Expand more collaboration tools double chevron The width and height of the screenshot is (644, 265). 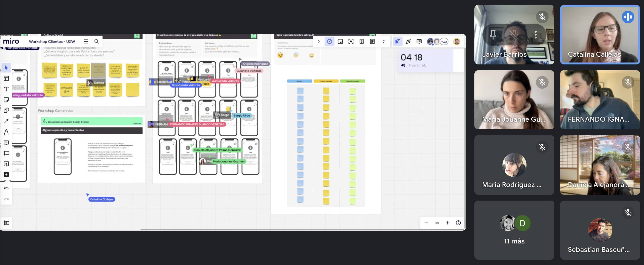(383, 41)
